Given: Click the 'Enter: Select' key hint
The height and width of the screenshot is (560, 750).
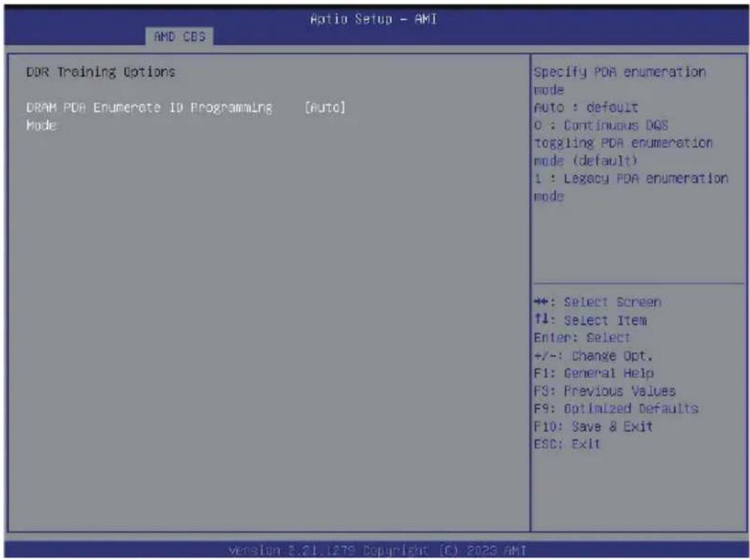Looking at the screenshot, I should coord(582,338).
